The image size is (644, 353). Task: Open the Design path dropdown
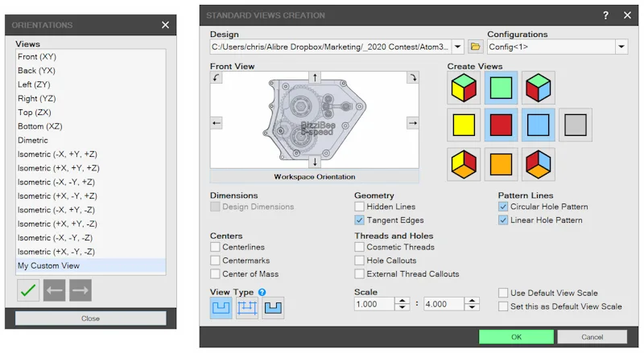tap(457, 47)
